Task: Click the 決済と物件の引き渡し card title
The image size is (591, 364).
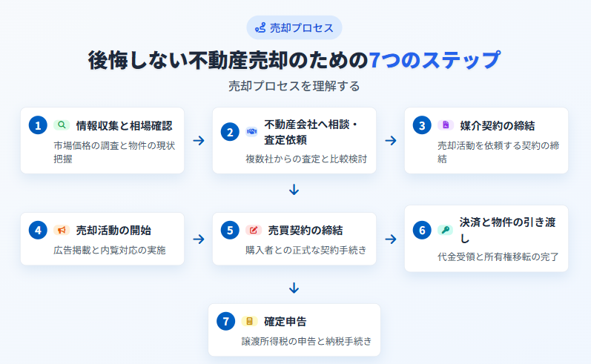Action: 507,231
